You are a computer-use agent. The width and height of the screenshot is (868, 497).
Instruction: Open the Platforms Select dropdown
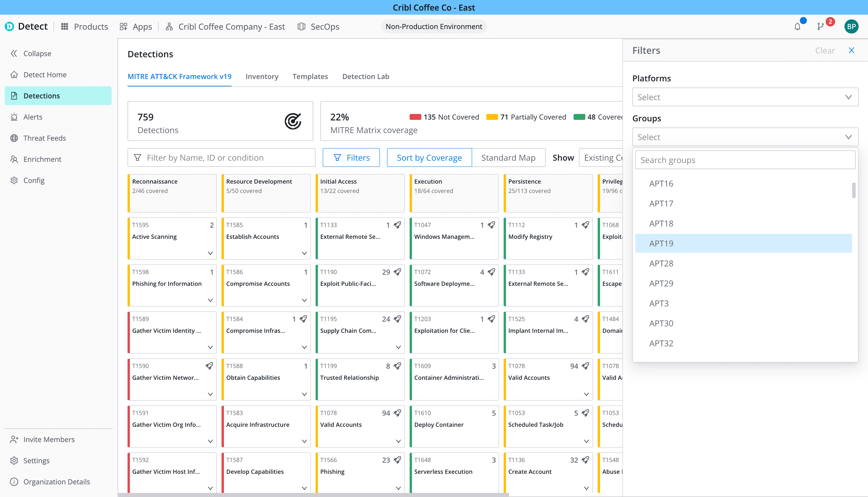tap(745, 97)
